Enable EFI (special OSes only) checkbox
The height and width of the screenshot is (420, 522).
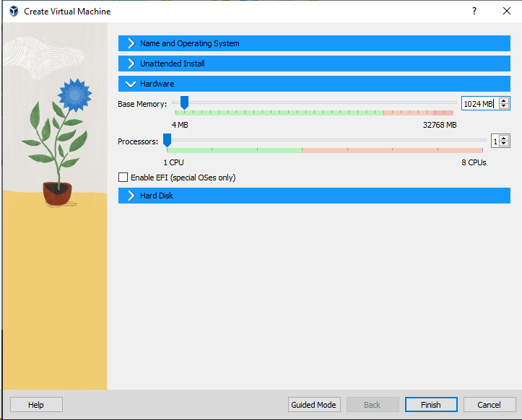point(123,178)
